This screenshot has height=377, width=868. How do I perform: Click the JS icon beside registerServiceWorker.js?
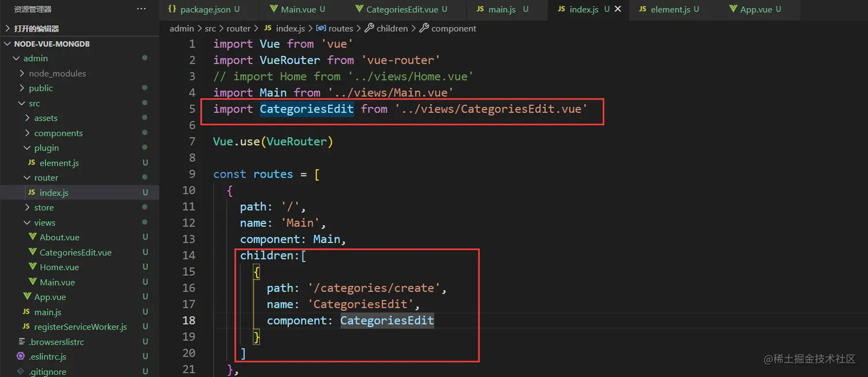pyautogui.click(x=26, y=327)
